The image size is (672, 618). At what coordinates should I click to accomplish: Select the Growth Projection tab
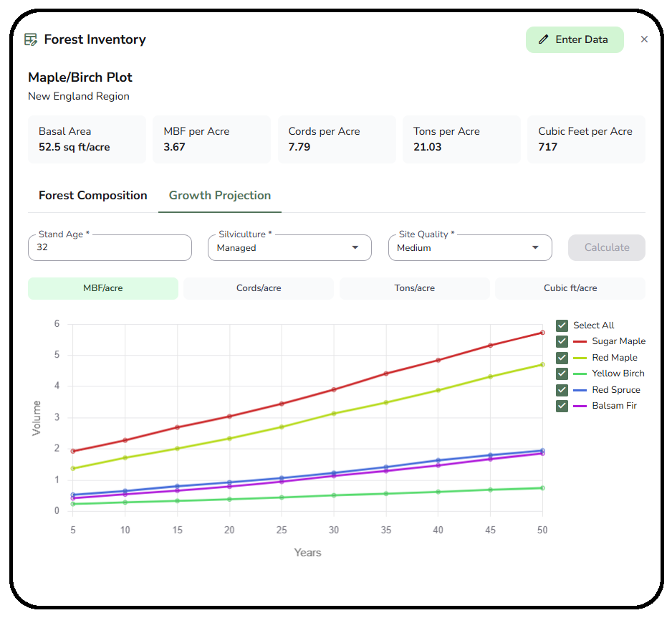pyautogui.click(x=220, y=195)
